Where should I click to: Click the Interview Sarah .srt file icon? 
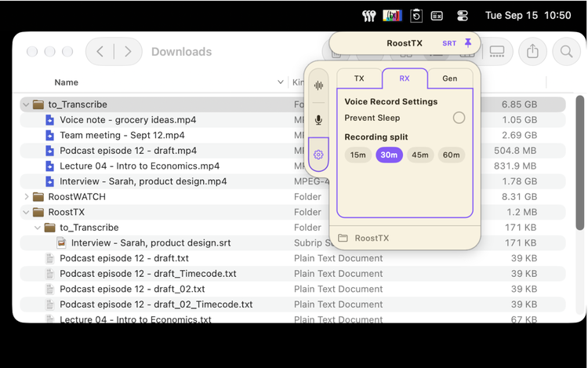61,243
